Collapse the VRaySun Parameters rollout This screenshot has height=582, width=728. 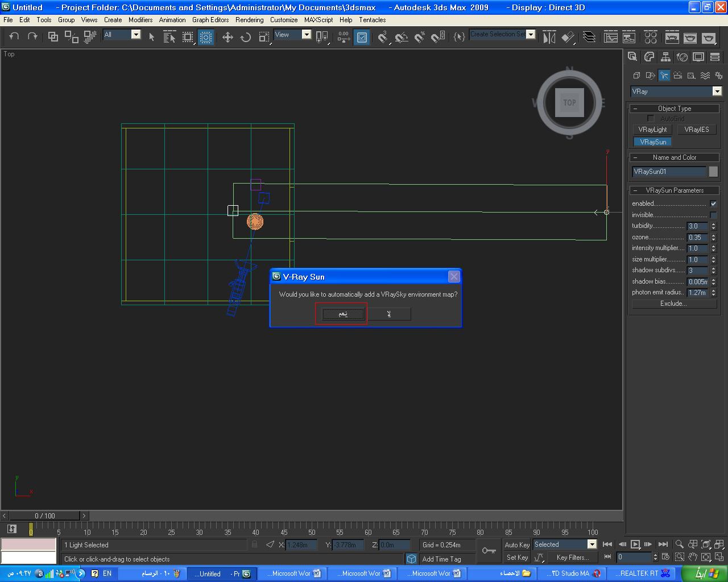tap(675, 190)
